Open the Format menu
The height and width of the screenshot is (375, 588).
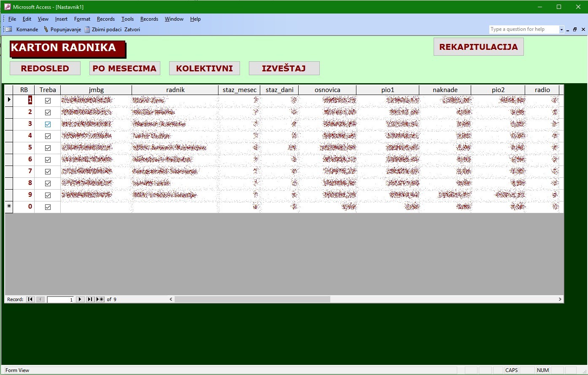click(x=82, y=19)
